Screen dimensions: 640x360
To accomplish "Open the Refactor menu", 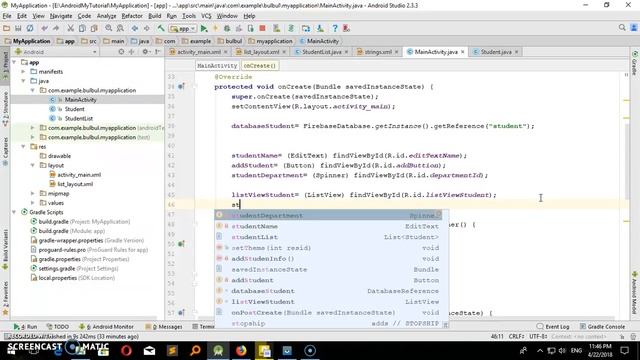I will click(132, 16).
